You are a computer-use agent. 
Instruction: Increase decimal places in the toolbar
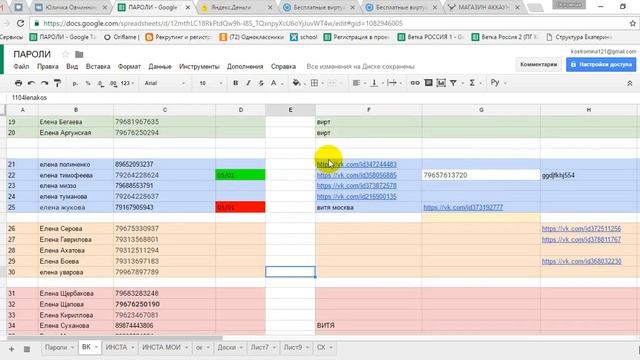pyautogui.click(x=113, y=83)
